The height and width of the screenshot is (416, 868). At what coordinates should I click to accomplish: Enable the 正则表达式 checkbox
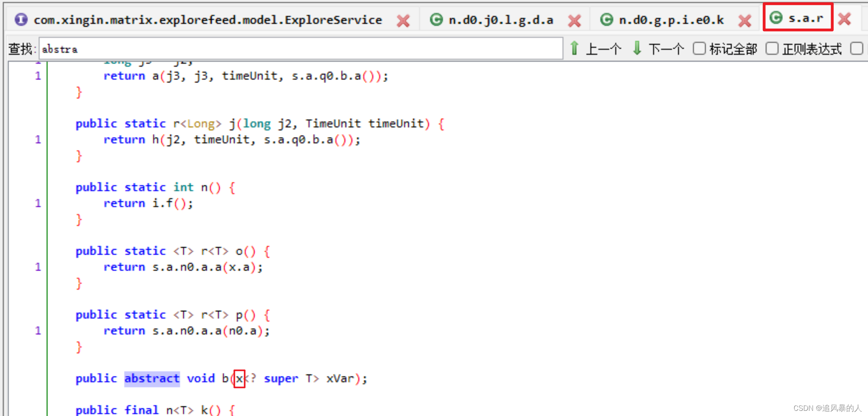[772, 49]
